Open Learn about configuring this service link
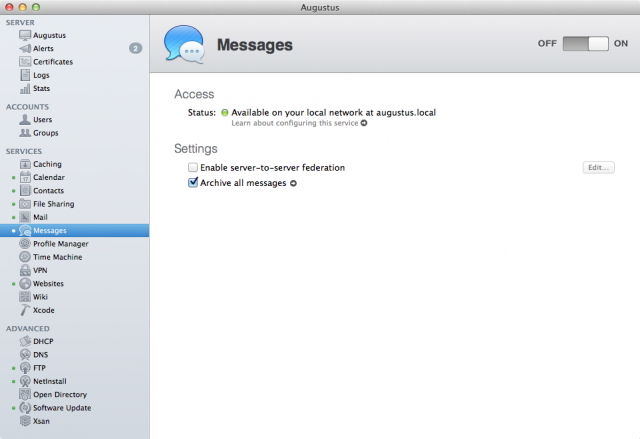 click(294, 123)
